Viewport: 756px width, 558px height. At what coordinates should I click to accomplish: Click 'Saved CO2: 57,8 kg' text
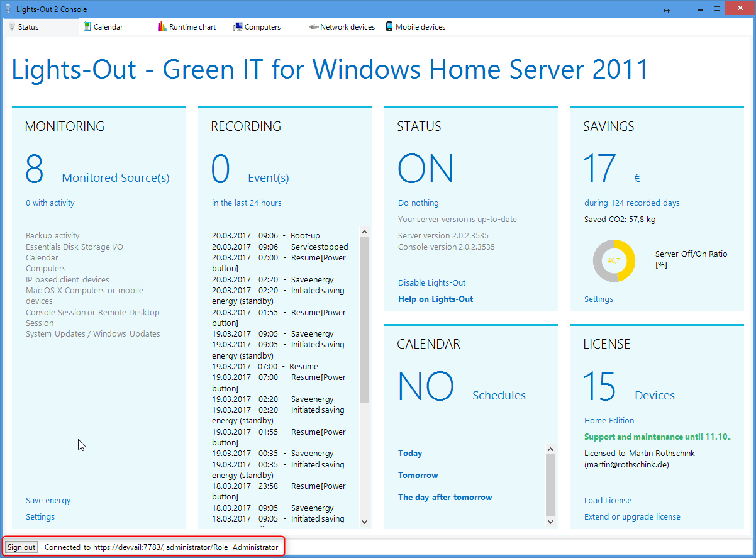(x=620, y=220)
